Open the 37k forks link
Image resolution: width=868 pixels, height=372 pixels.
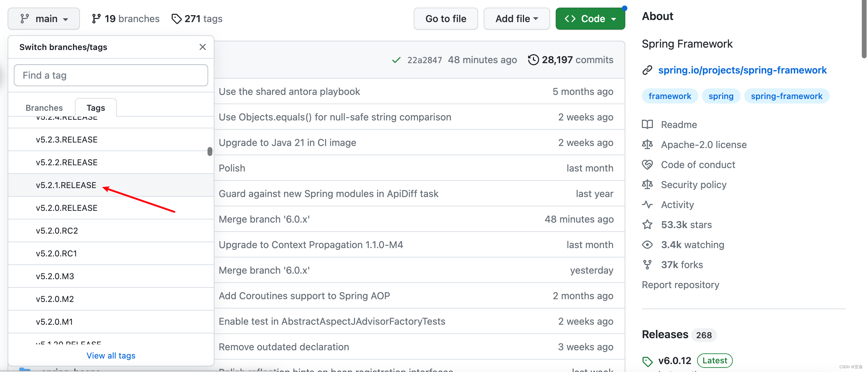tap(682, 265)
